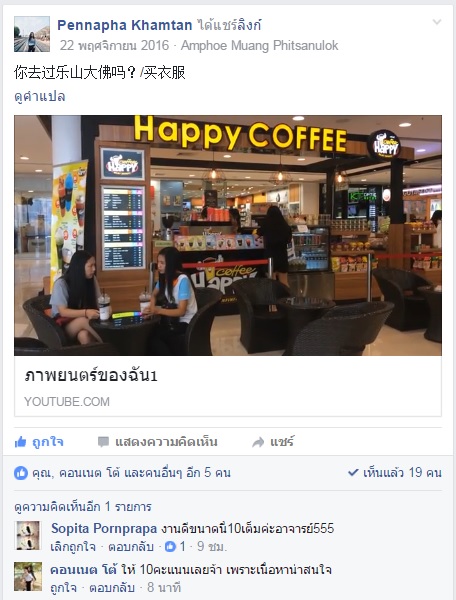
Task: Click the comment speech bubble icon
Action: click(103, 442)
